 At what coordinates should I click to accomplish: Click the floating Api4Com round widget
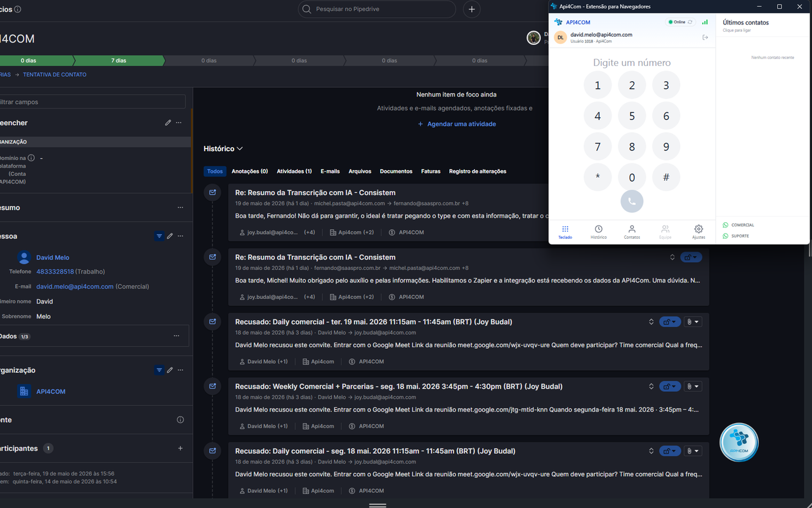pyautogui.click(x=739, y=442)
